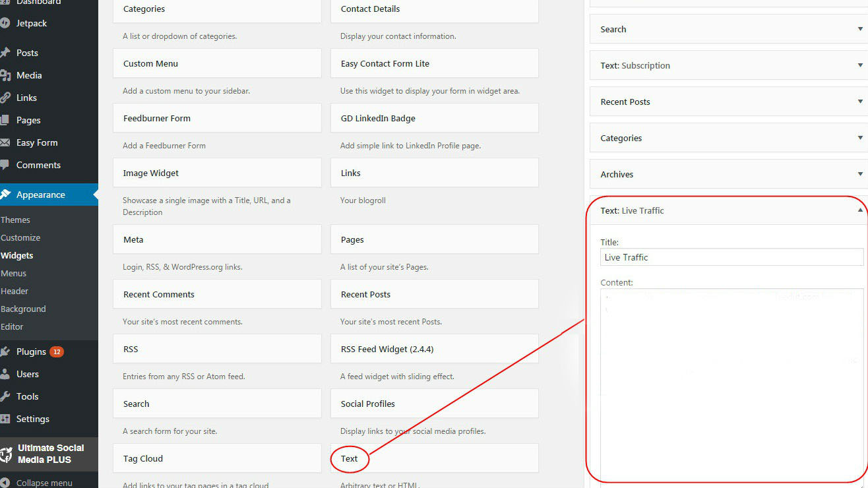Select the Widgets submenu item
Viewport: 868px width, 488px height.
tap(17, 255)
